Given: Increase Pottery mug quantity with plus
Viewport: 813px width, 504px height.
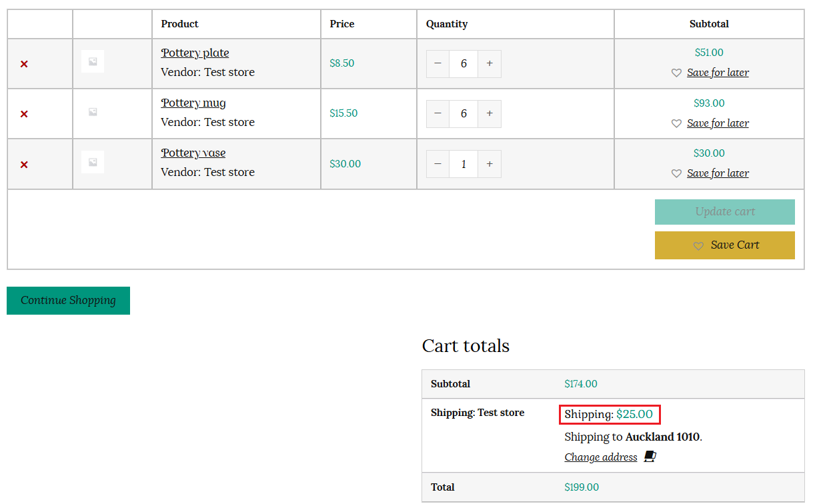Looking at the screenshot, I should (x=490, y=113).
